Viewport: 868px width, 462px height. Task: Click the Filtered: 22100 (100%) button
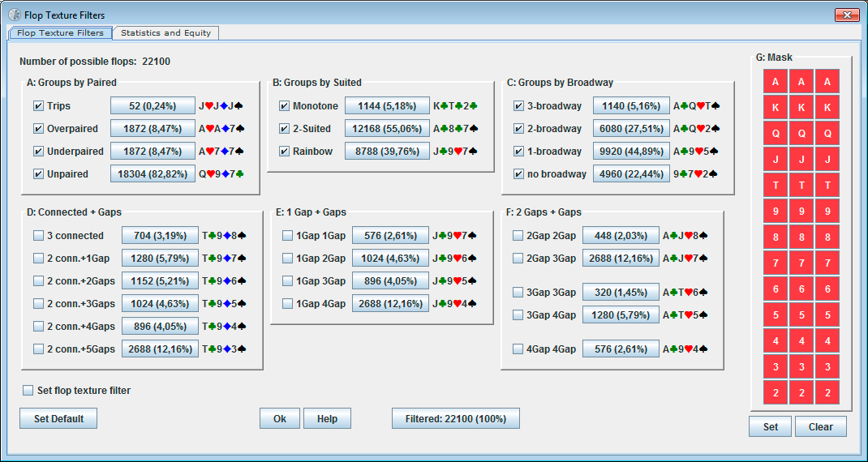coord(456,419)
